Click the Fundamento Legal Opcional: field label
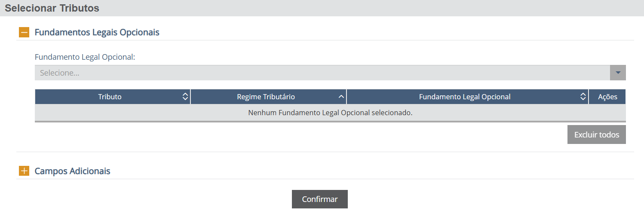 tap(85, 57)
